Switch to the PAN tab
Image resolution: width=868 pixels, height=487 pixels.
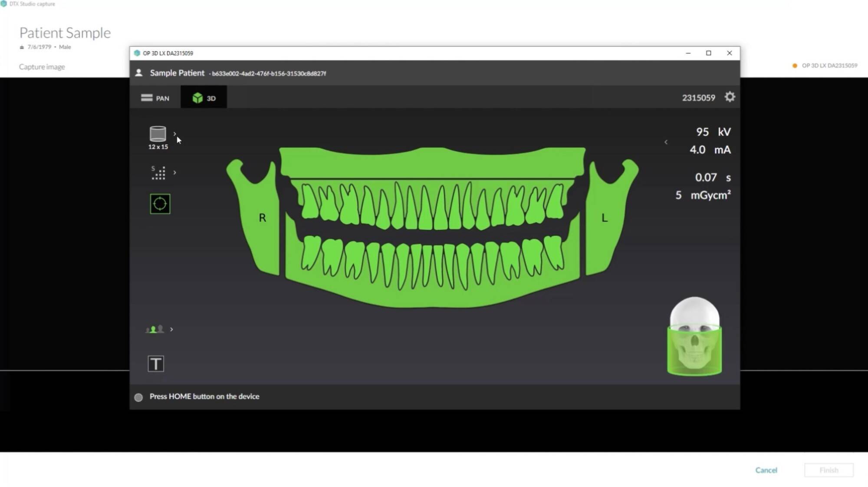155,98
